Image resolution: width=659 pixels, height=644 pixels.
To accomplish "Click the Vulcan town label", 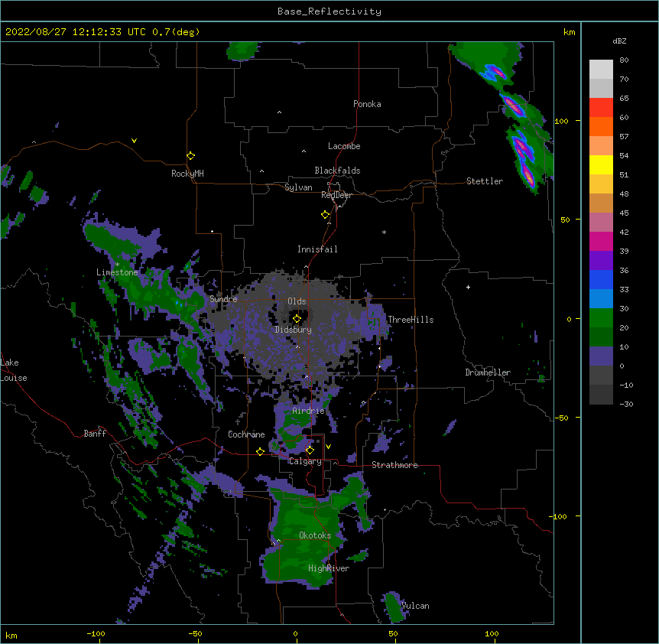I will [415, 606].
